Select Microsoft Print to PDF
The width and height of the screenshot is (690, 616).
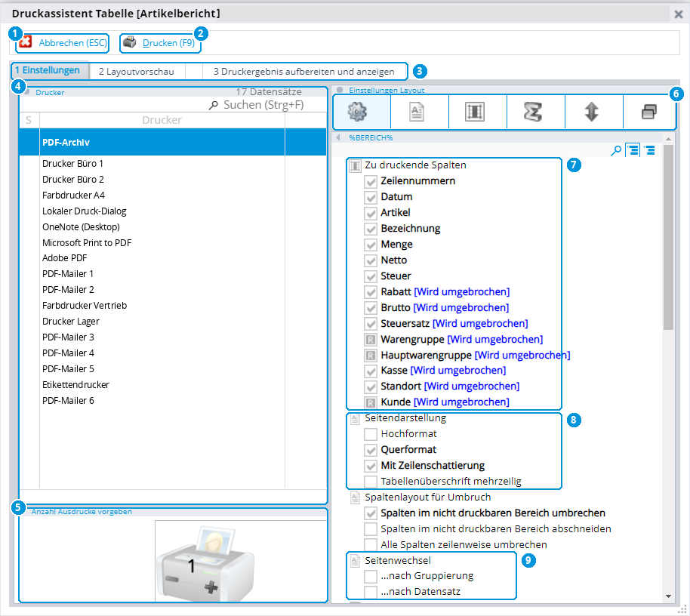pyautogui.click(x=173, y=243)
